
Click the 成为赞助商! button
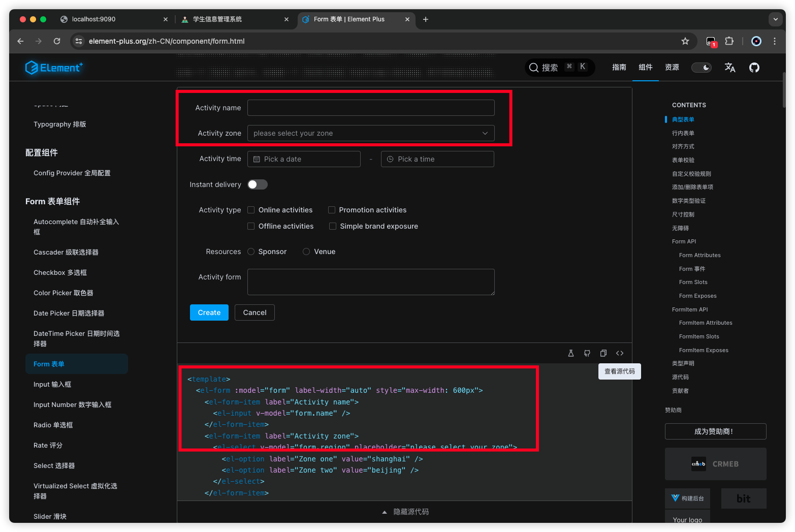715,431
